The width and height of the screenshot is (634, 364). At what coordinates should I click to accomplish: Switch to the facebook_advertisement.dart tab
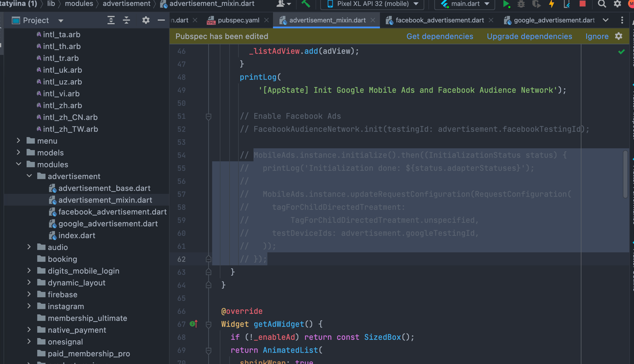pos(439,20)
